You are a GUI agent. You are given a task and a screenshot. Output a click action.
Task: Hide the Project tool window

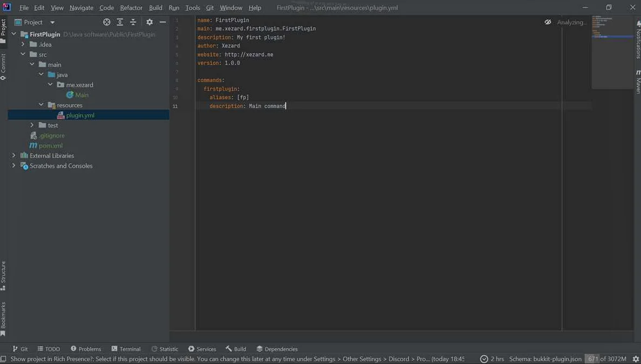tap(162, 22)
